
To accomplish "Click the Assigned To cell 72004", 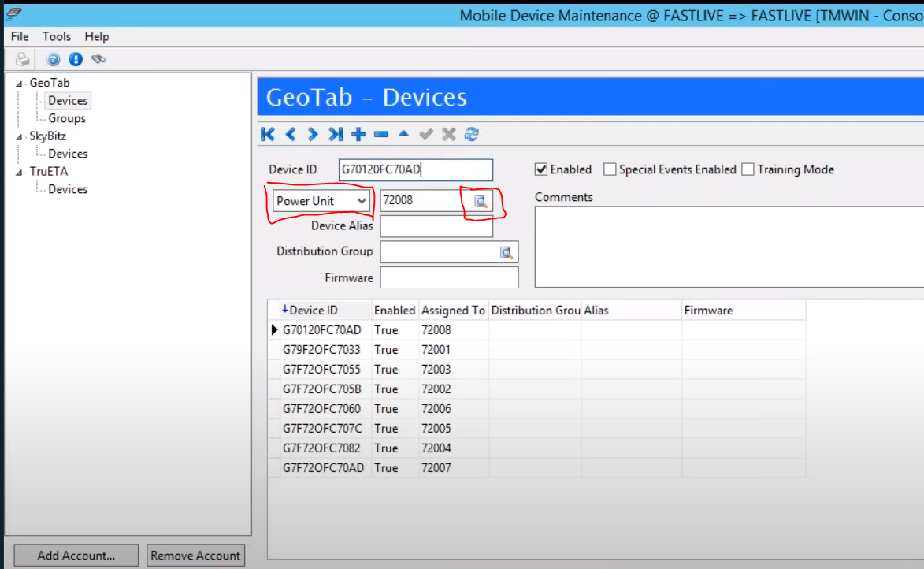I will tap(453, 448).
